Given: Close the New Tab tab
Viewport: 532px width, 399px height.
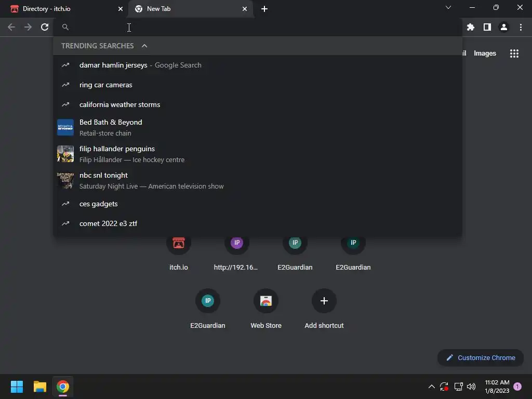Looking at the screenshot, I should pos(245,9).
